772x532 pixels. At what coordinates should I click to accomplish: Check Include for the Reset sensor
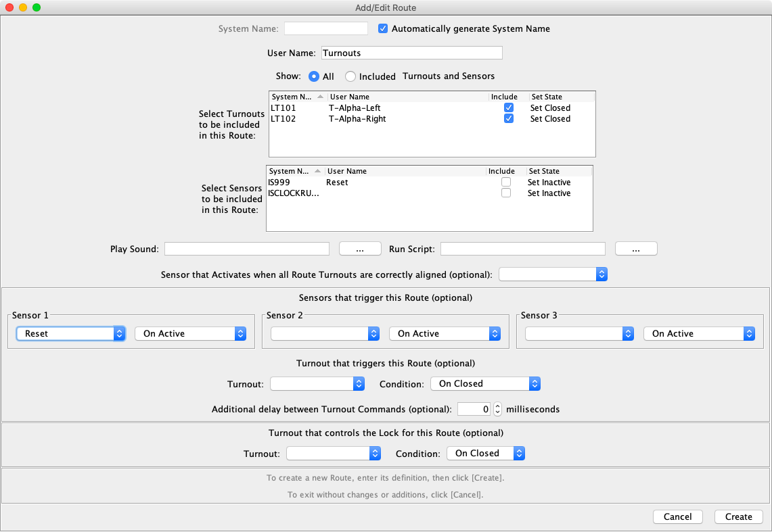(506, 183)
